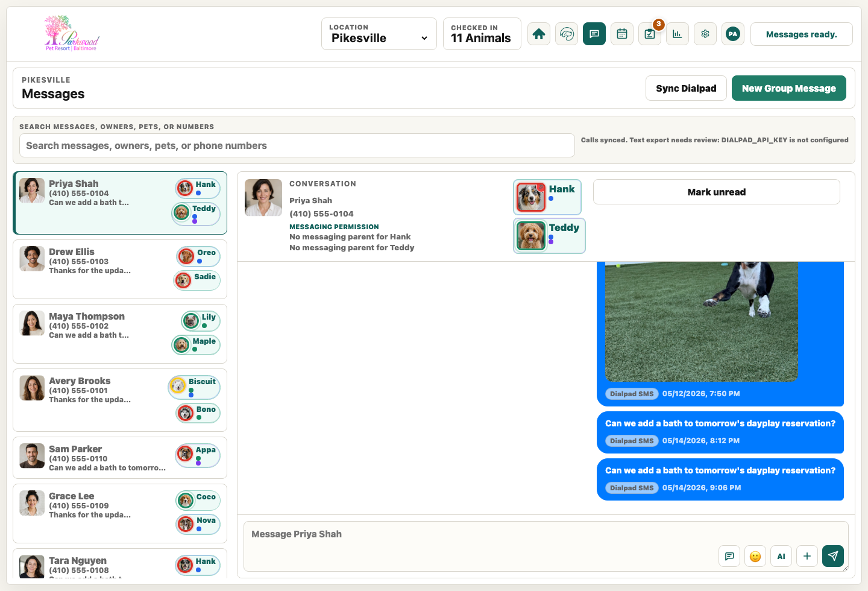Viewport: 868px width, 591px height.
Task: Open Teddy pet chip in conversation header
Action: point(549,236)
